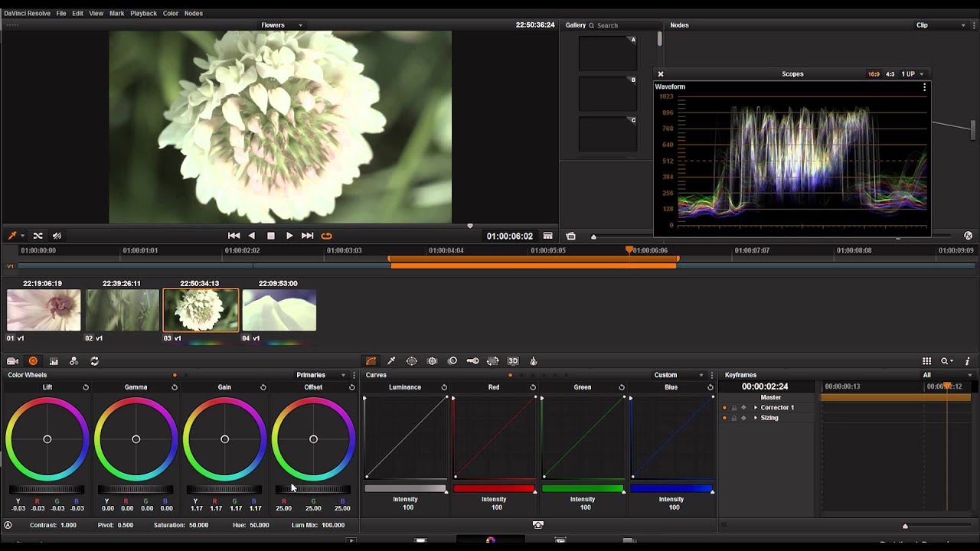The height and width of the screenshot is (551, 980).
Task: Toggle loop playback in viewer
Action: 326,236
